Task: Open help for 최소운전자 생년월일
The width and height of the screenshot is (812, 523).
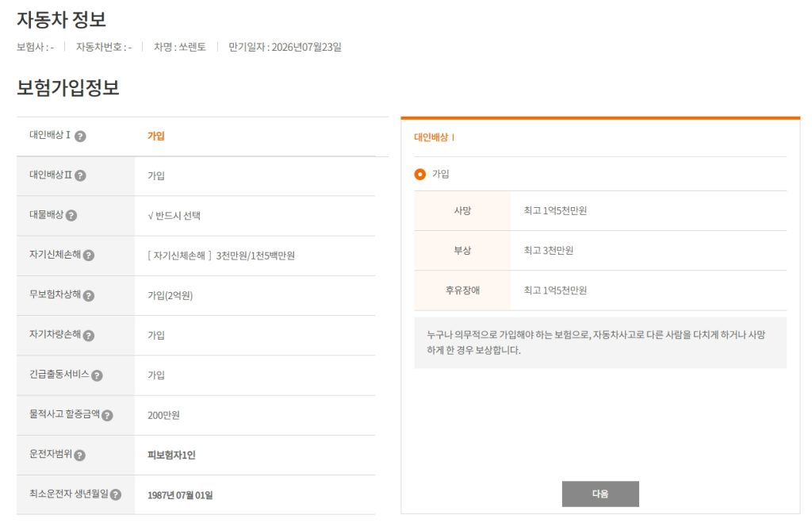Action: 116,495
